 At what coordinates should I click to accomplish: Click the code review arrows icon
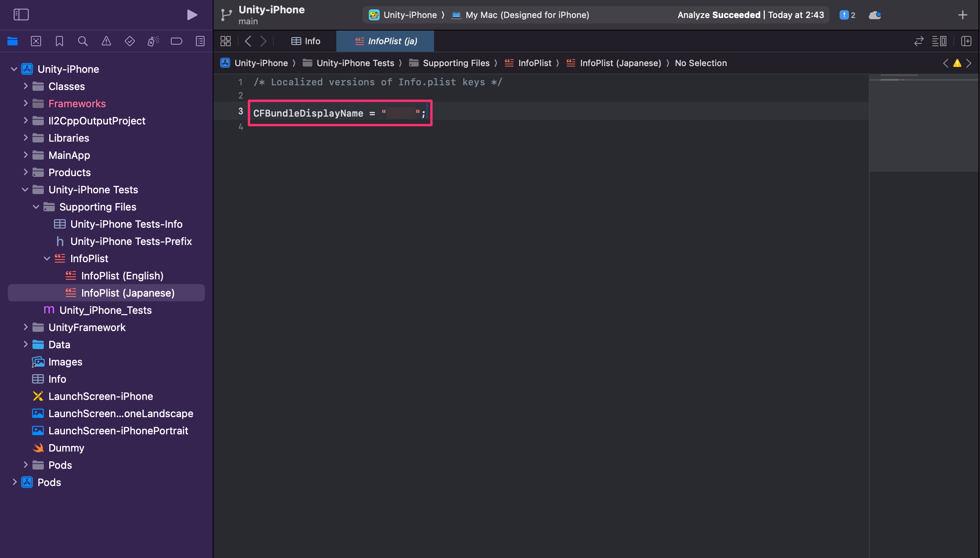point(919,41)
